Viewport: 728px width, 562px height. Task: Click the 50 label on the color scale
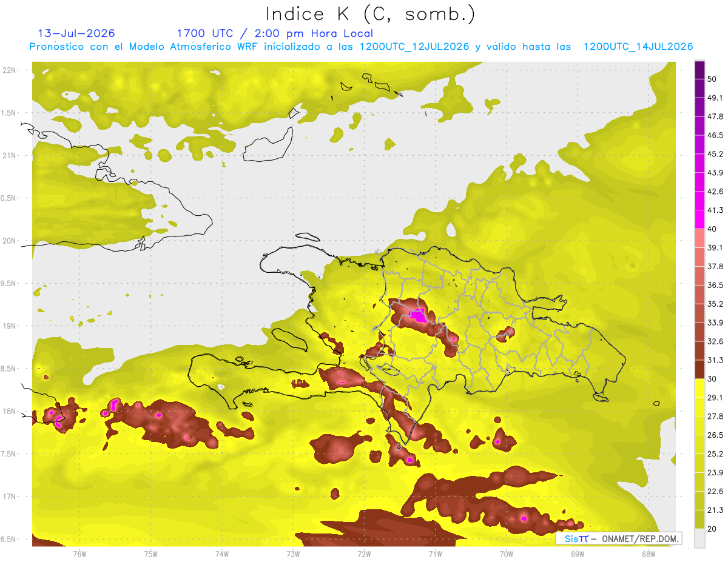tap(713, 79)
